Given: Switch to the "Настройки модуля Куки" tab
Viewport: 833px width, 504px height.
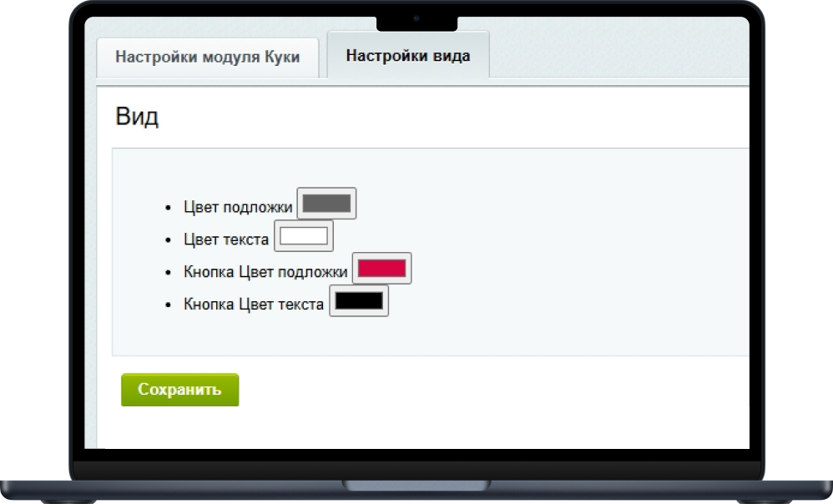Looking at the screenshot, I should 208,56.
